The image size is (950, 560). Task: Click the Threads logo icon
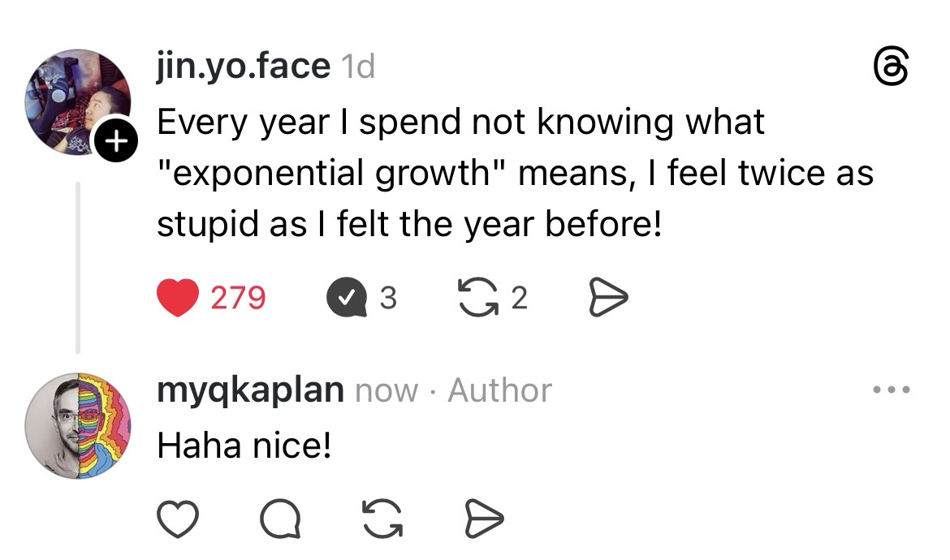[890, 66]
